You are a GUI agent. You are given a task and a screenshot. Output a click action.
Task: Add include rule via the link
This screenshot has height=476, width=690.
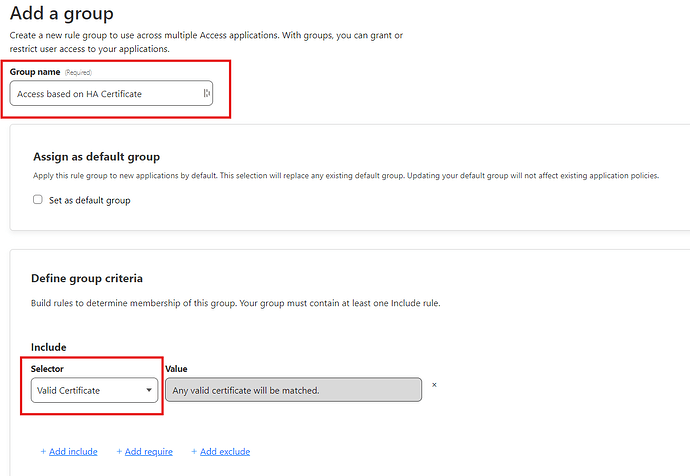(73, 452)
